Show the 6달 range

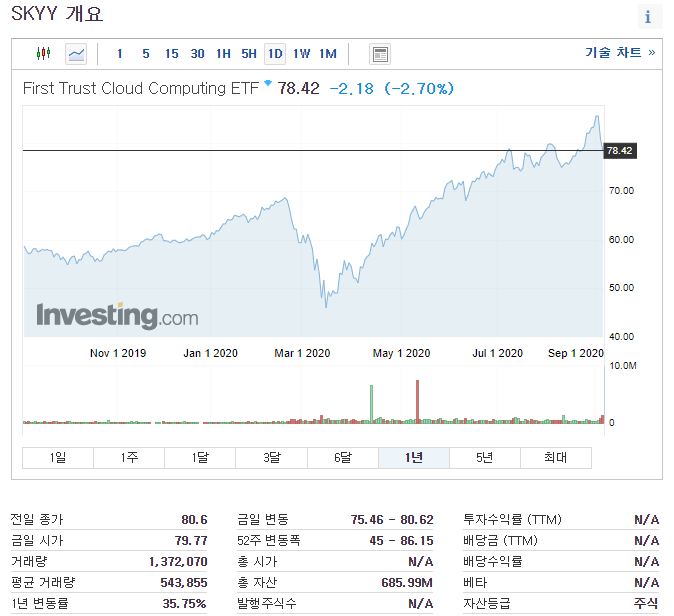point(343,457)
